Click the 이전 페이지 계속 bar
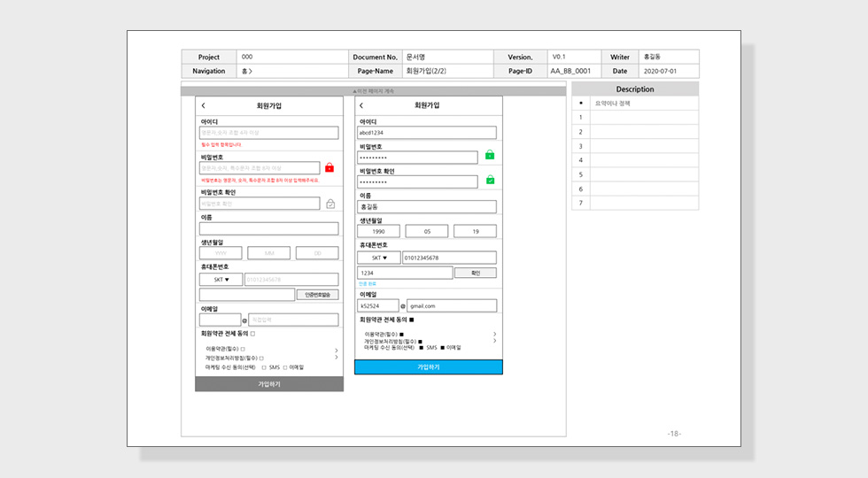 (374, 90)
